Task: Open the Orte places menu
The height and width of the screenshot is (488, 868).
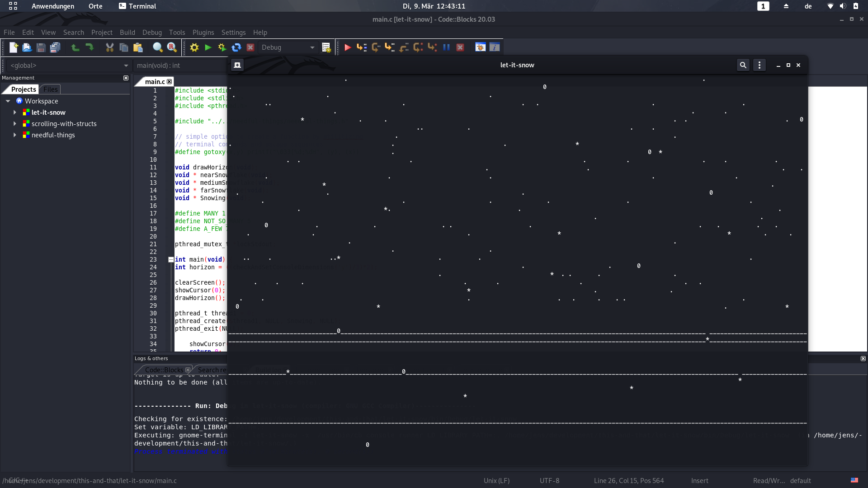Action: coord(95,6)
